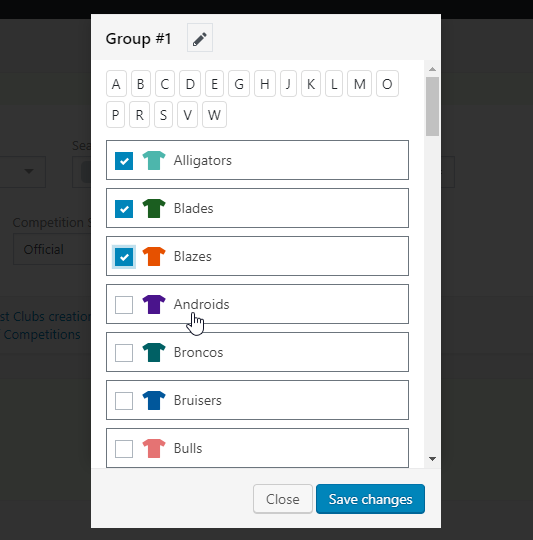Viewport: 533px width, 540px height.
Task: Click the pink Bulls shirt icon
Action: 154,448
